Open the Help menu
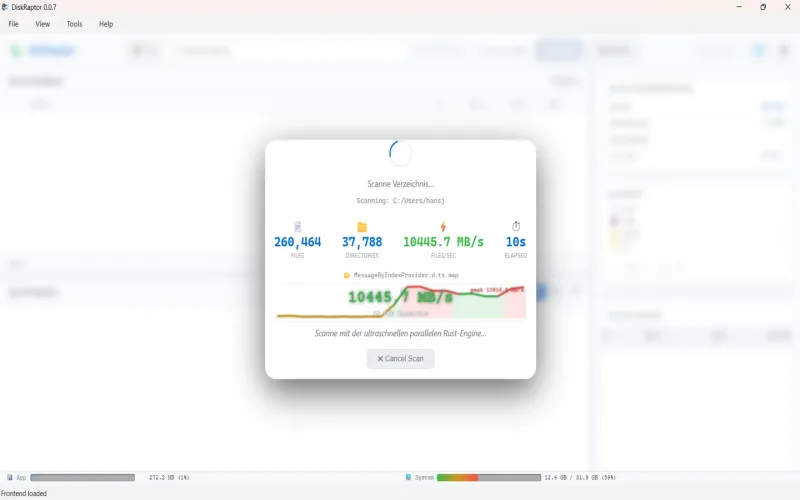The height and width of the screenshot is (500, 800). [x=106, y=24]
